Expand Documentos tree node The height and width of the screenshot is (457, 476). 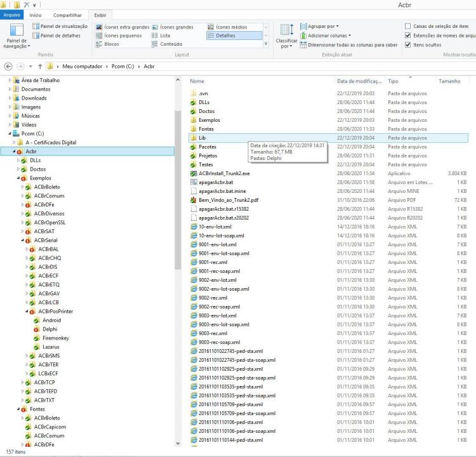(10, 89)
